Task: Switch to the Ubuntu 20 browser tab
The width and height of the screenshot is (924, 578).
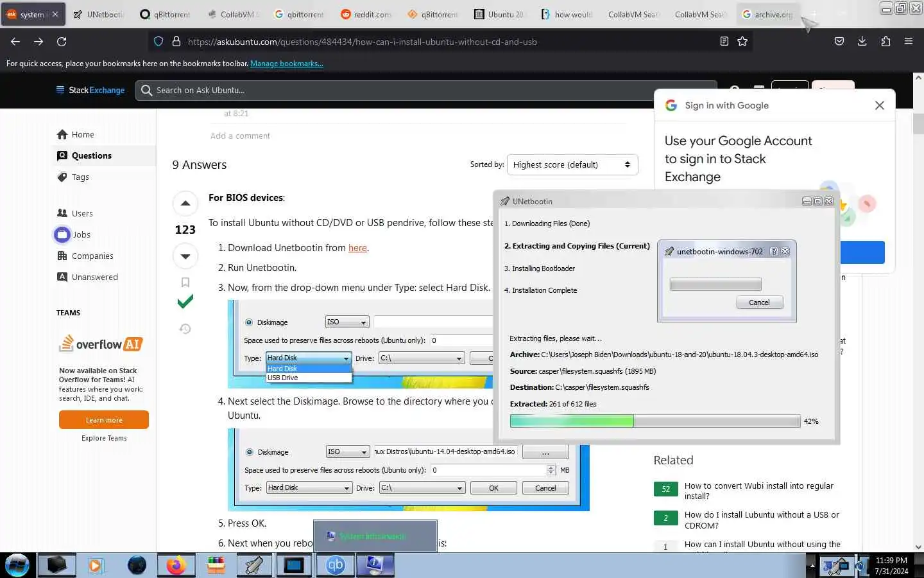Action: [499, 14]
